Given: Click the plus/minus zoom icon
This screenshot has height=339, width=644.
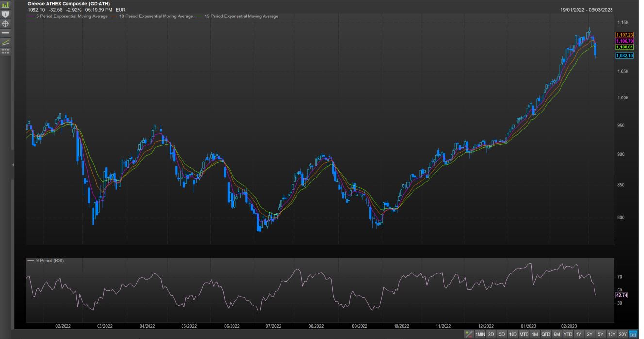Looking at the screenshot, I should [468, 334].
